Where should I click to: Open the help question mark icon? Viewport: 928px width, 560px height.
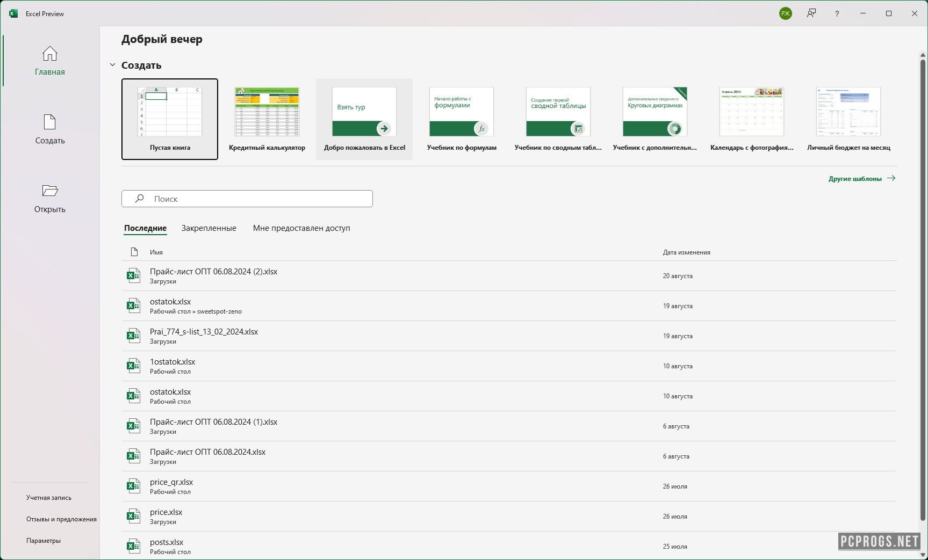(x=837, y=13)
